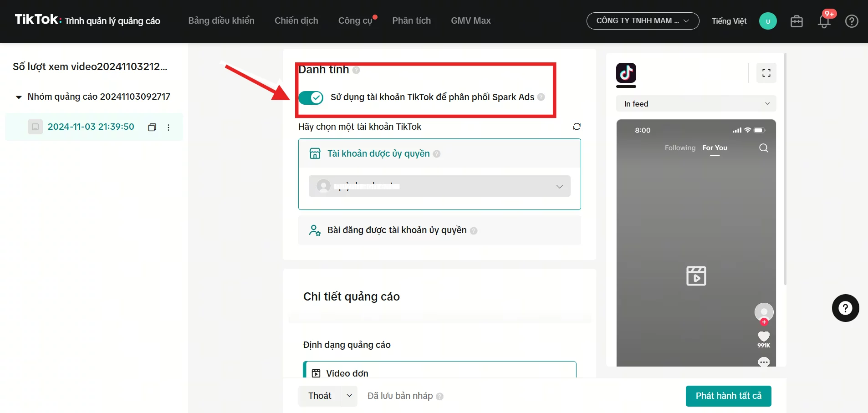Image resolution: width=868 pixels, height=413 pixels.
Task: Click For You tab in preview
Action: 715,148
